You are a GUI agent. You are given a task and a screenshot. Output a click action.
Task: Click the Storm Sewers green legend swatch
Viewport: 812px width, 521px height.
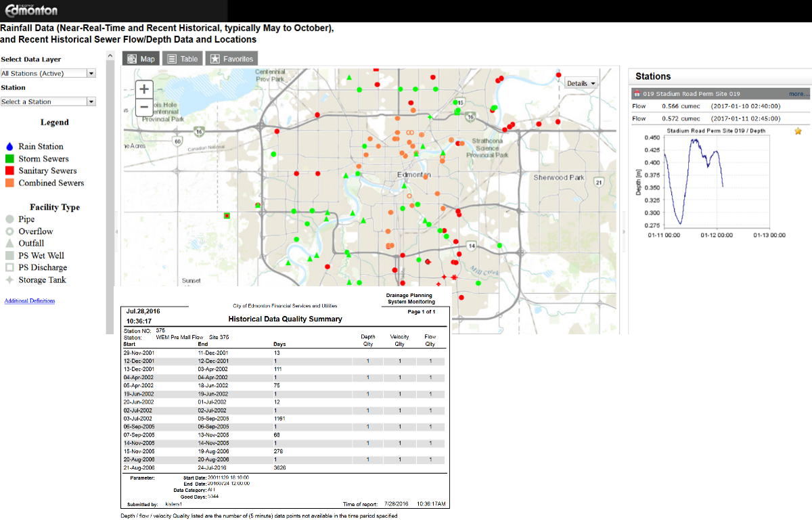9,158
